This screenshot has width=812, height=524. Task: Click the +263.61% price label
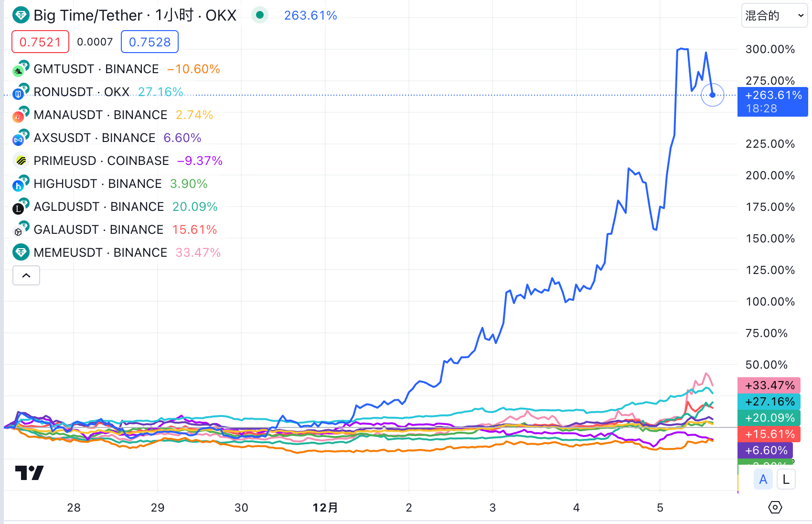[773, 102]
